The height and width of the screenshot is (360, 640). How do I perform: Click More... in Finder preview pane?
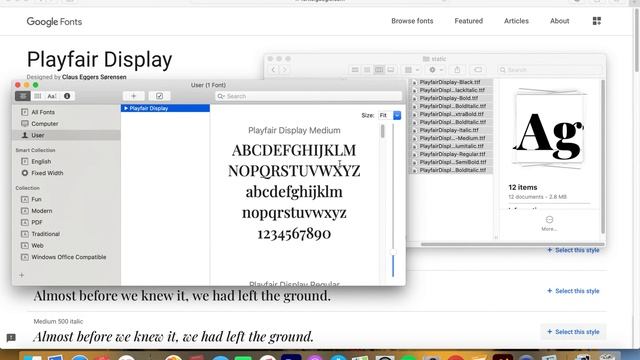tap(549, 224)
